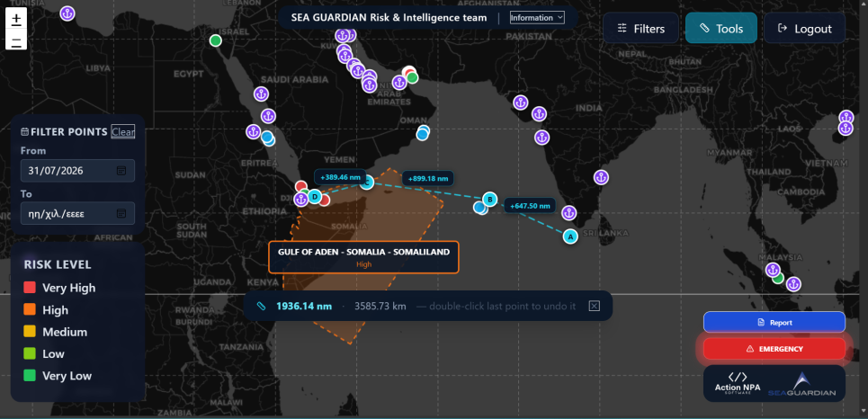868x419 pixels.
Task: Click upper anchor icon near Laos
Action: coord(846,118)
